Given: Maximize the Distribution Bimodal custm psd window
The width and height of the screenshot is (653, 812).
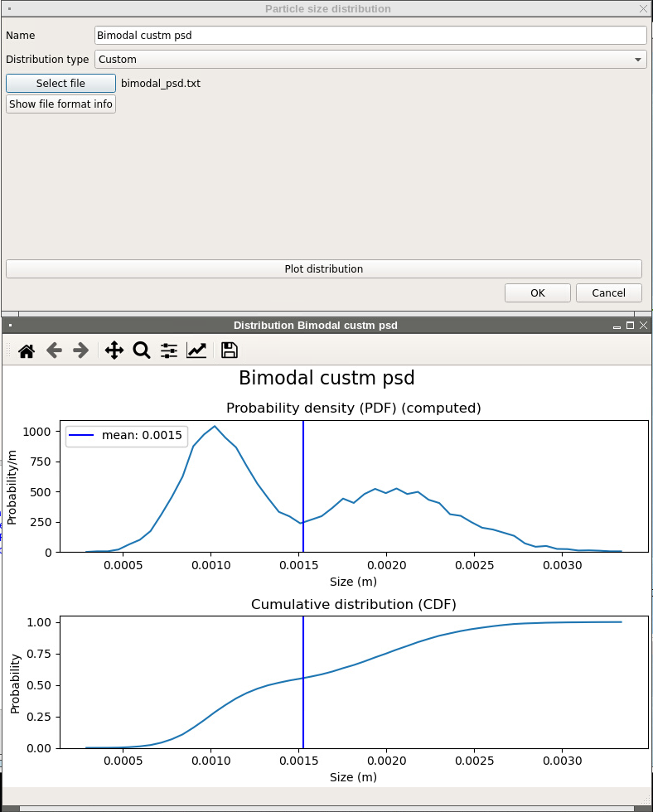Looking at the screenshot, I should (630, 326).
